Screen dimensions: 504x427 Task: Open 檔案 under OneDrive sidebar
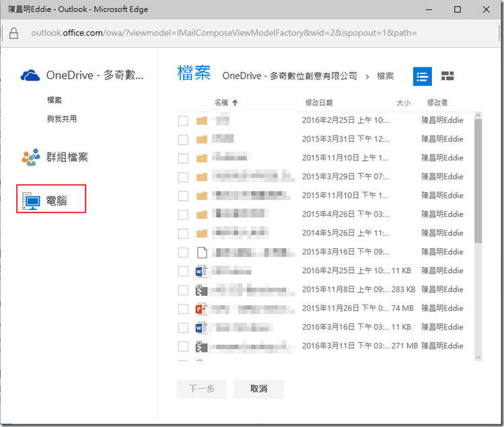(55, 100)
